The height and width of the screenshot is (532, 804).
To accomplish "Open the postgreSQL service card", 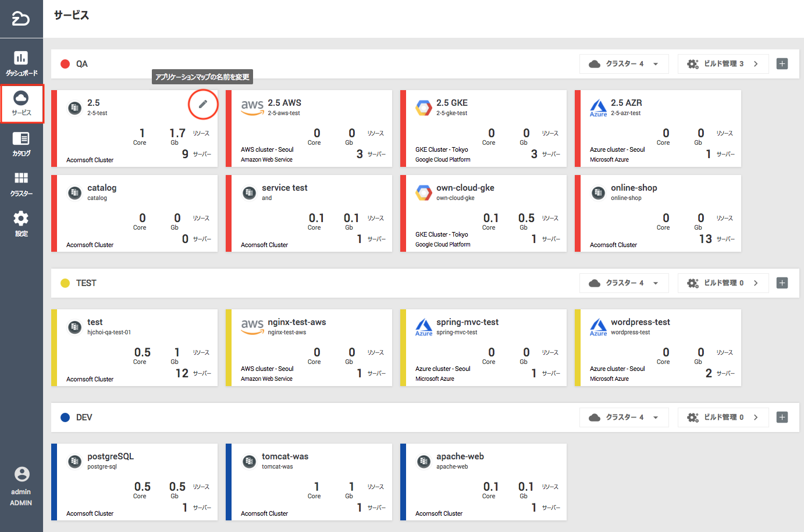I will [x=135, y=482].
